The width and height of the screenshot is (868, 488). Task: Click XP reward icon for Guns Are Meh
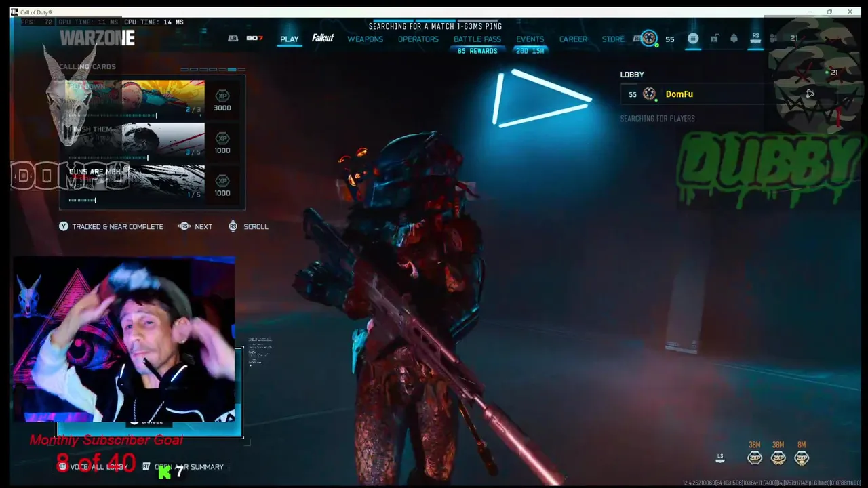(x=222, y=181)
